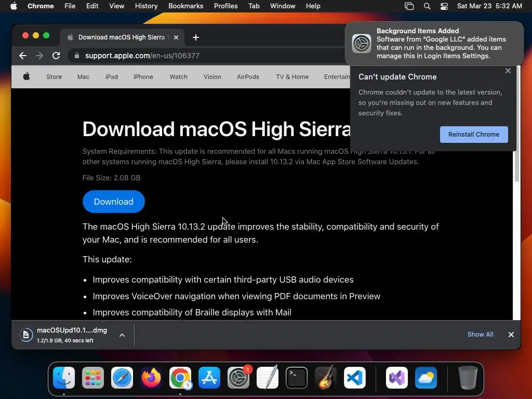The image size is (532, 399).
Task: Open the Apple menu in menu bar
Action: [x=14, y=6]
